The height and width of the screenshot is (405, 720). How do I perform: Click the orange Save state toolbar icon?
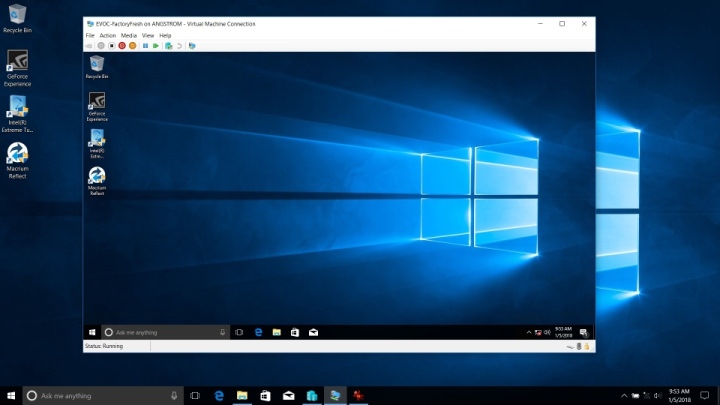coord(133,46)
